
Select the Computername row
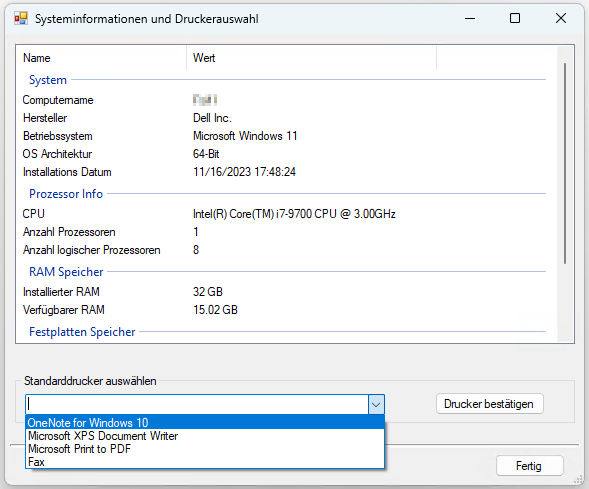(x=287, y=100)
